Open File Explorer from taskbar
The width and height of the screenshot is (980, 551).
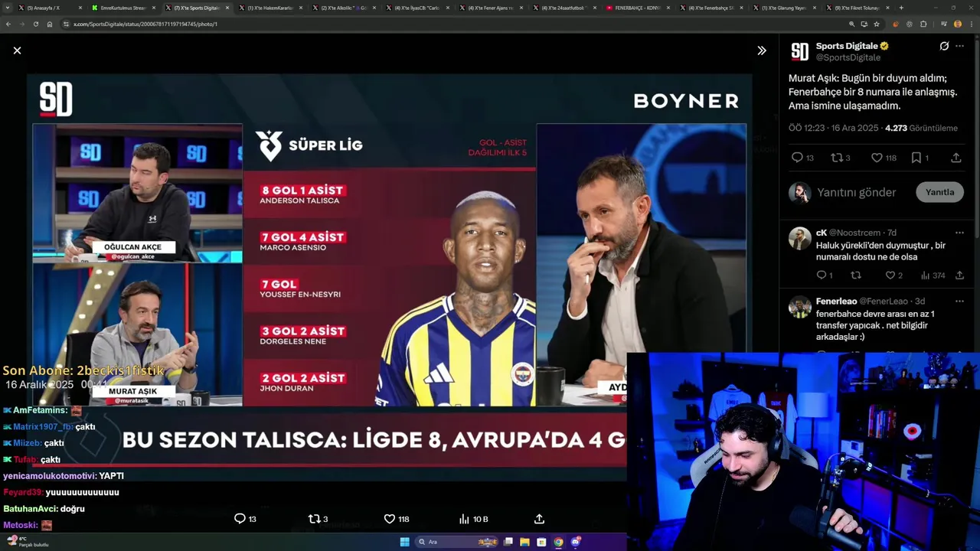524,542
